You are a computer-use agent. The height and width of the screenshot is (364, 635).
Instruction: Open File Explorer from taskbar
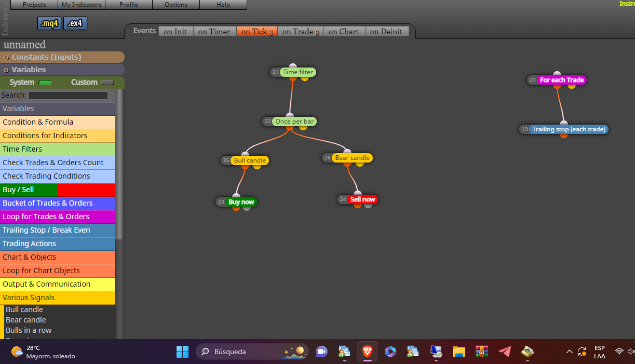click(458, 352)
